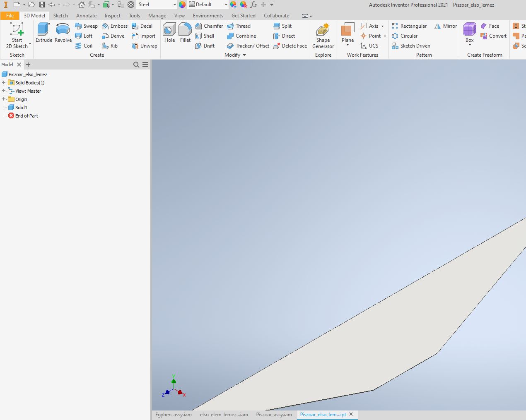
Task: Search the Model browser
Action: tap(136, 65)
